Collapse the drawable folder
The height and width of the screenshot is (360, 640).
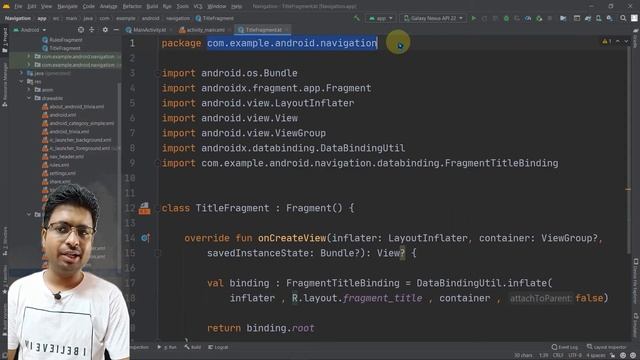29,98
